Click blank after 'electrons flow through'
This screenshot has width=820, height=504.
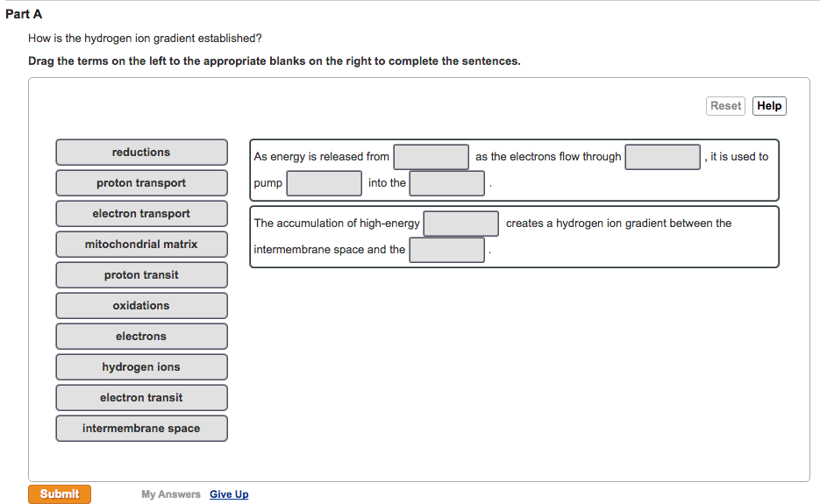pos(663,157)
